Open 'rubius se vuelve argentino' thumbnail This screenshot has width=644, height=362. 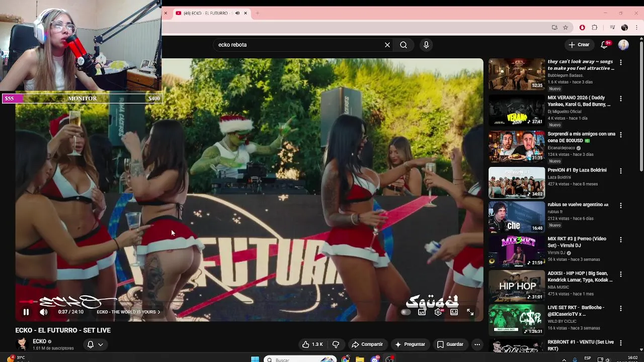click(x=517, y=216)
